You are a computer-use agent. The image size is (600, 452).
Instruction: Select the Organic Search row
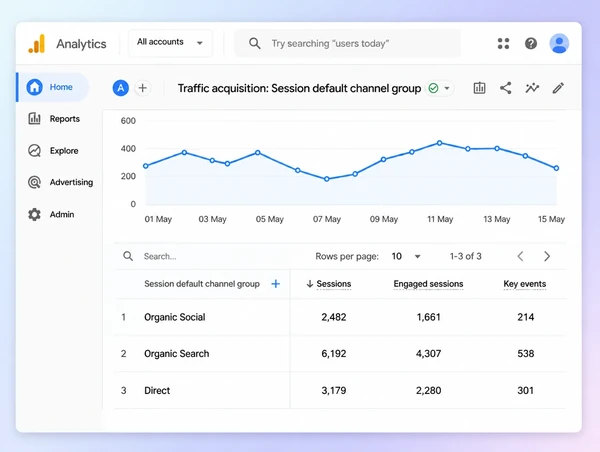(341, 354)
